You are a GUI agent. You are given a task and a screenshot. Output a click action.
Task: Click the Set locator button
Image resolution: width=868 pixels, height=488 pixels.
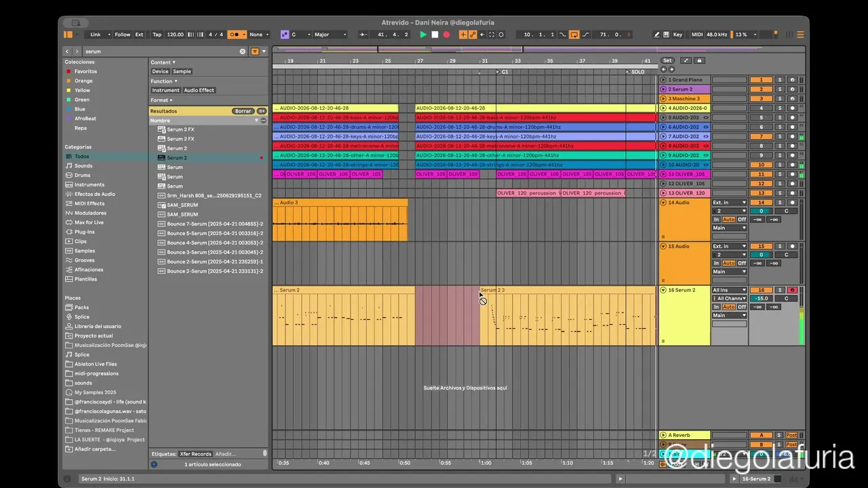click(667, 60)
